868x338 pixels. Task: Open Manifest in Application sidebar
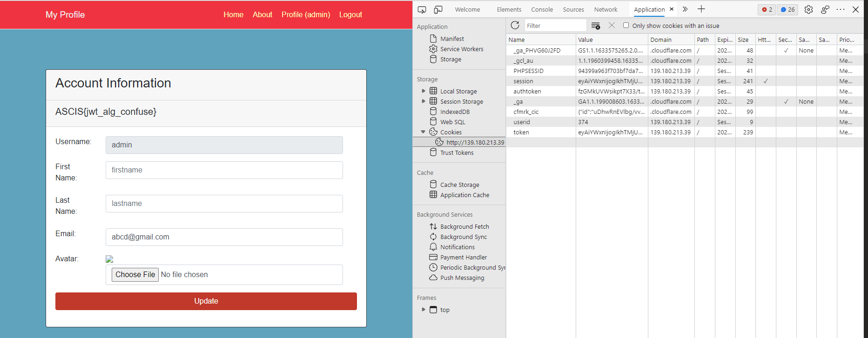(452, 39)
